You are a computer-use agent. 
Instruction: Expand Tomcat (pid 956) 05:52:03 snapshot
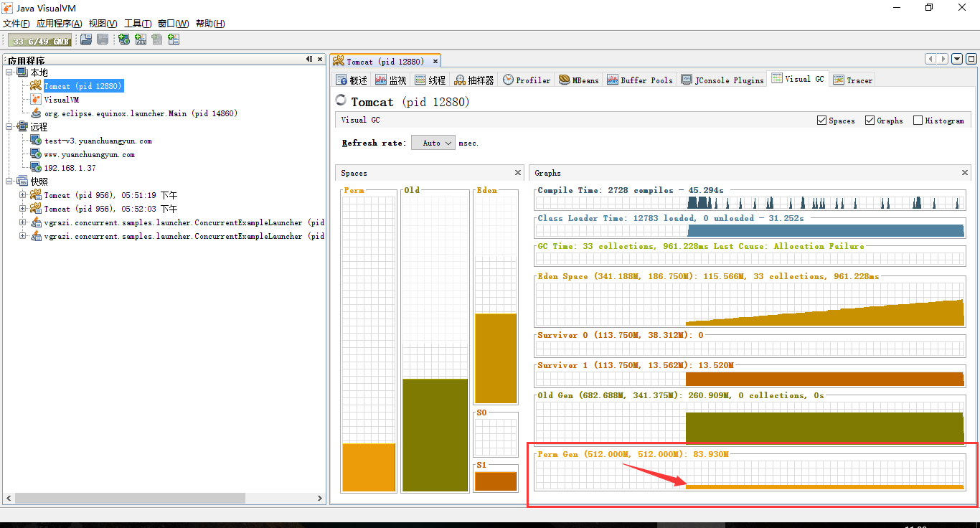pos(23,209)
